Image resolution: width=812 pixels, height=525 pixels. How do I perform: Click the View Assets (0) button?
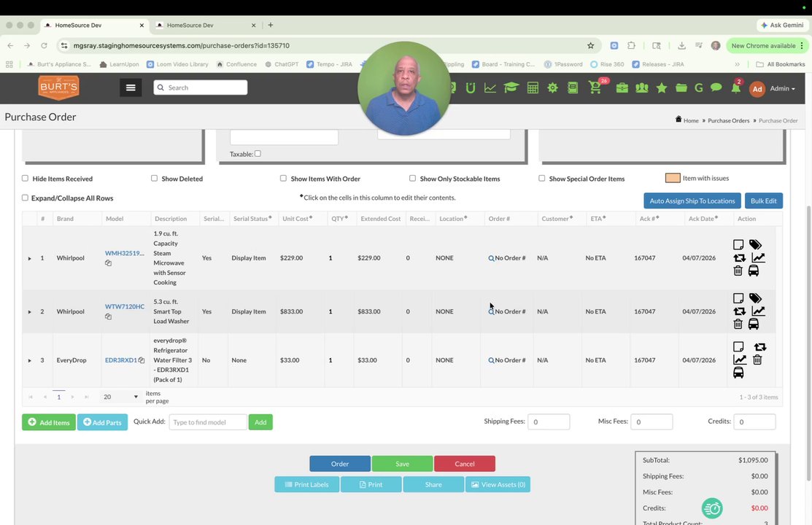tap(498, 485)
